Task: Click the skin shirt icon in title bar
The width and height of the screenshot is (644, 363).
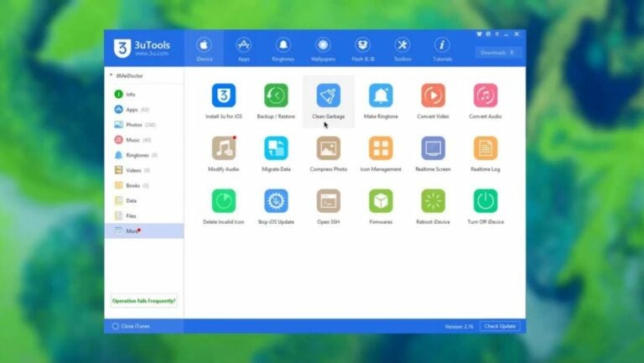Action: click(479, 34)
